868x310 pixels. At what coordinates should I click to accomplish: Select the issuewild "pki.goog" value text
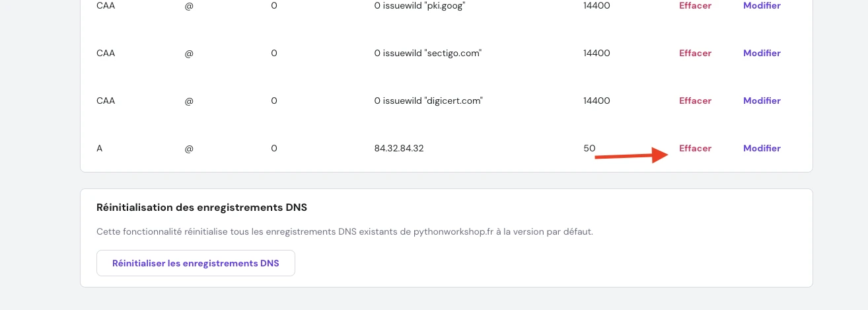coord(421,6)
